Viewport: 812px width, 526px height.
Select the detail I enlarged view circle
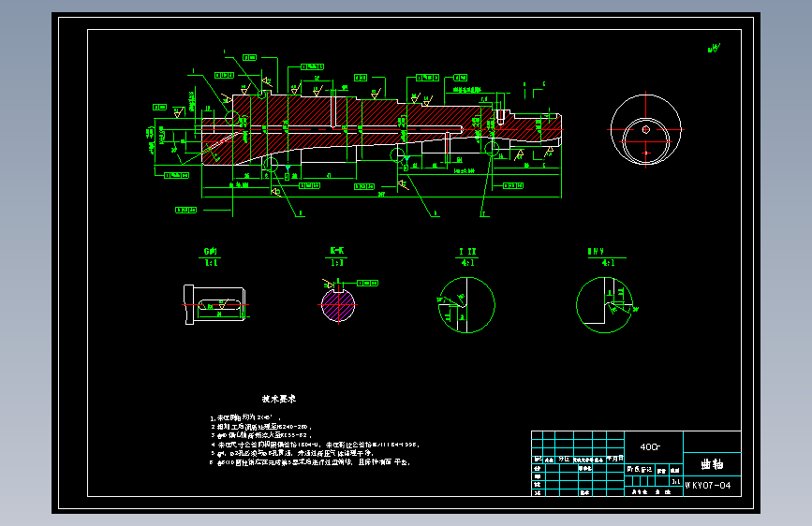(466, 305)
